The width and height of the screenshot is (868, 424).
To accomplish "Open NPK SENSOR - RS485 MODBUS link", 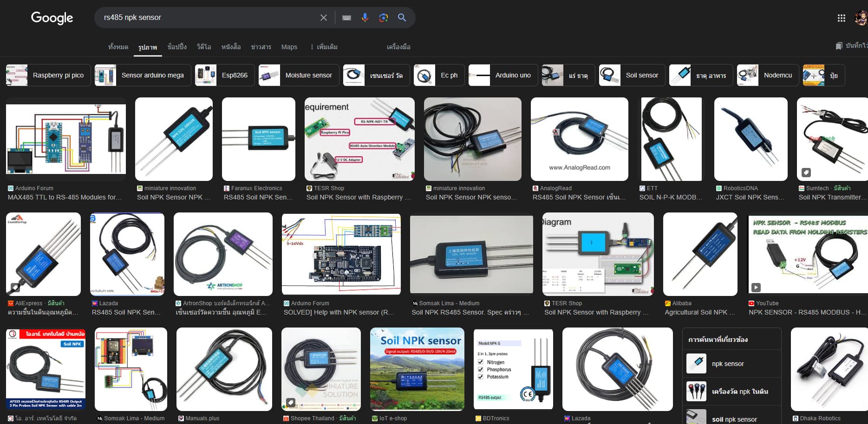I will click(x=808, y=312).
